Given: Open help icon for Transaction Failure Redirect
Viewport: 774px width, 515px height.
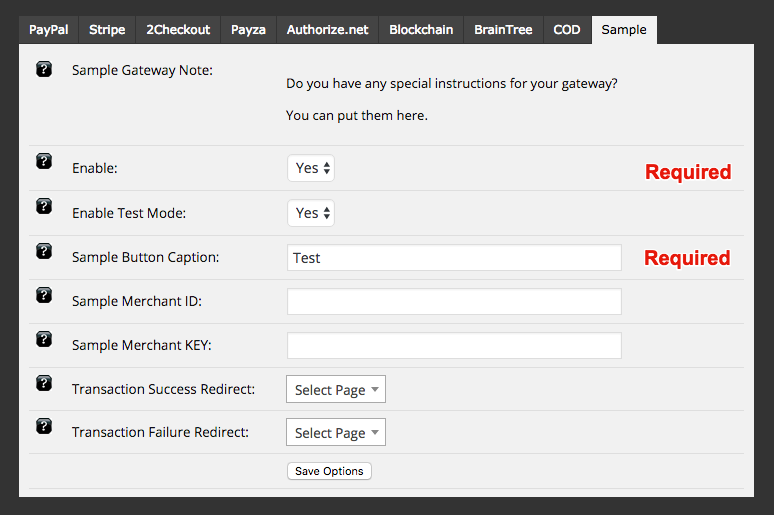Looking at the screenshot, I should 44,426.
